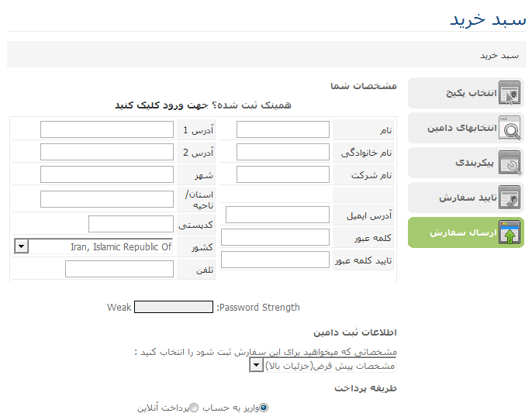532x420 pixels.
Task: Click the configuration wrench icon beside پیکربندی
Action: [x=510, y=163]
